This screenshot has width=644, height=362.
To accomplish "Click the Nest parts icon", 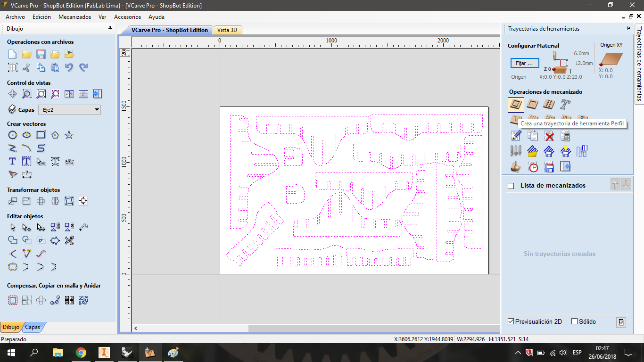I will [x=83, y=300].
